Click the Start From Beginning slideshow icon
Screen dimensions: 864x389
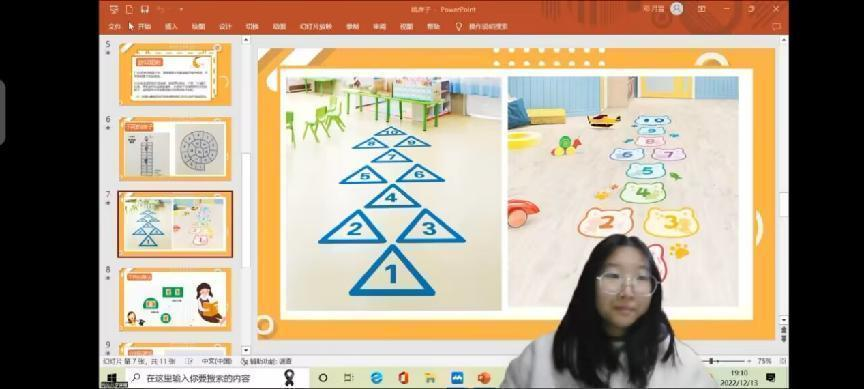(114, 9)
